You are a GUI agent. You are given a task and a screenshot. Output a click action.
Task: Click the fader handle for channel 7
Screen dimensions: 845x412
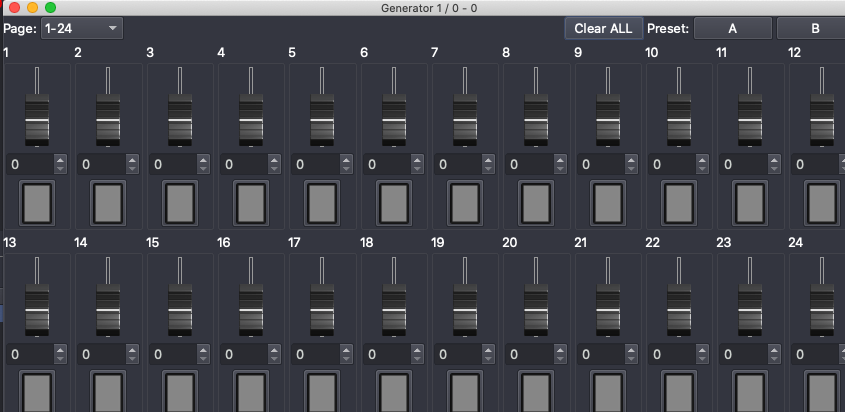[465, 120]
